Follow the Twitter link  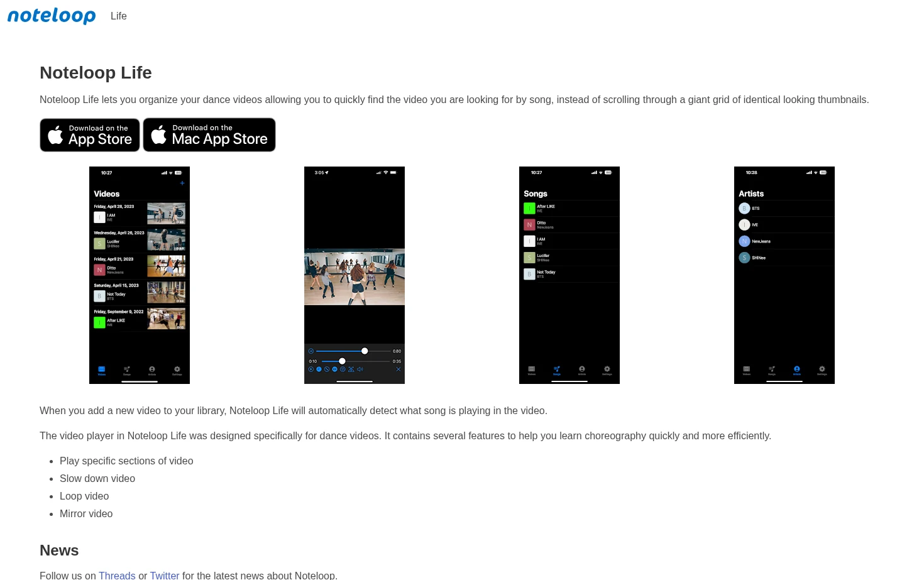point(165,575)
